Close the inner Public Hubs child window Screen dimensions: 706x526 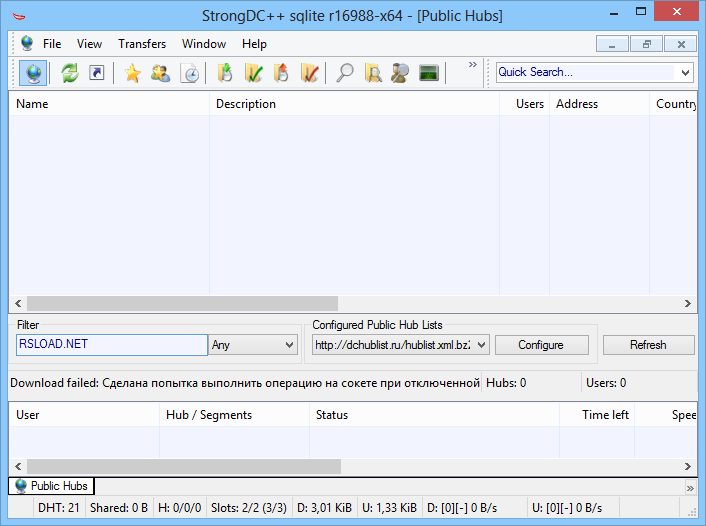pyautogui.click(x=681, y=44)
